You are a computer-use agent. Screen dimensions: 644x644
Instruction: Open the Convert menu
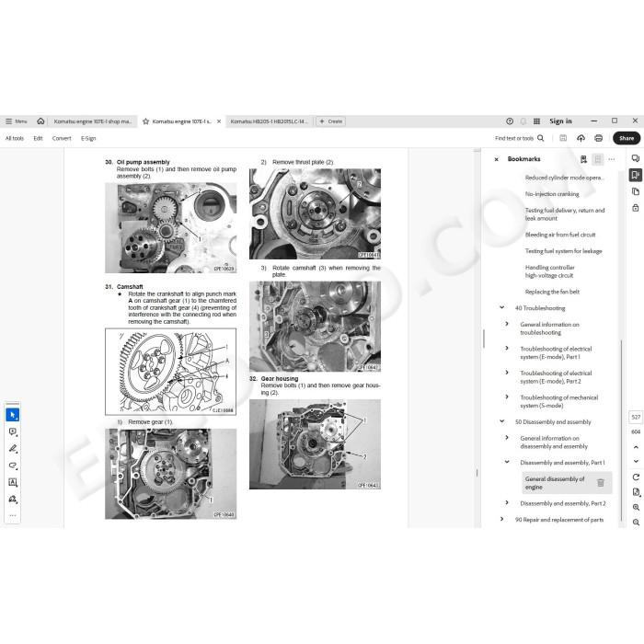[62, 138]
